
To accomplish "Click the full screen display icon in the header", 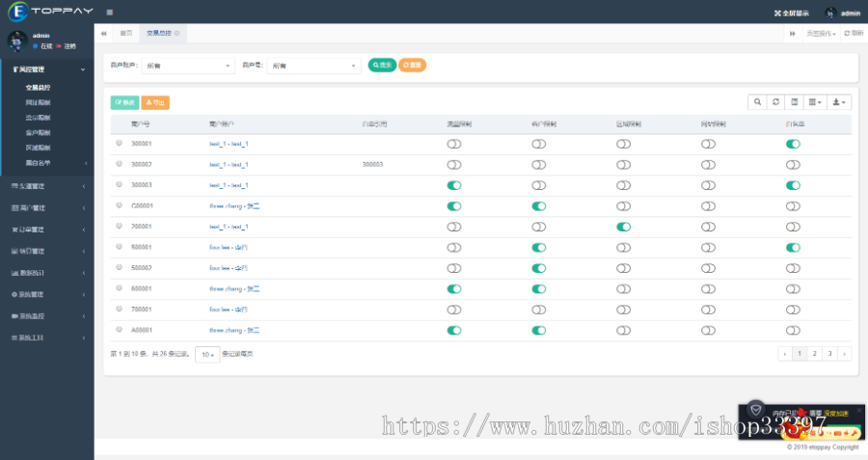I will (791, 13).
